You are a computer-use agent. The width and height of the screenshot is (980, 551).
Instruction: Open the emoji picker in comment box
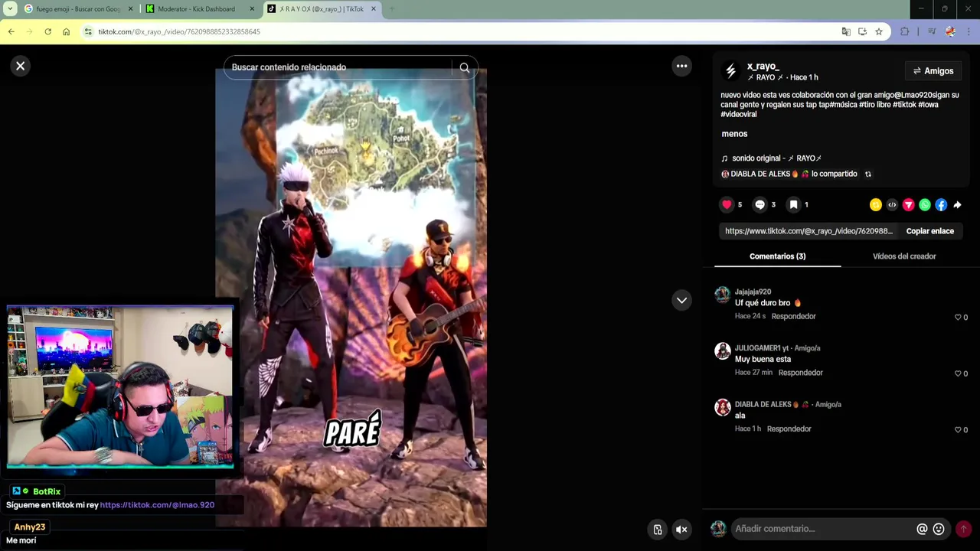(x=939, y=529)
